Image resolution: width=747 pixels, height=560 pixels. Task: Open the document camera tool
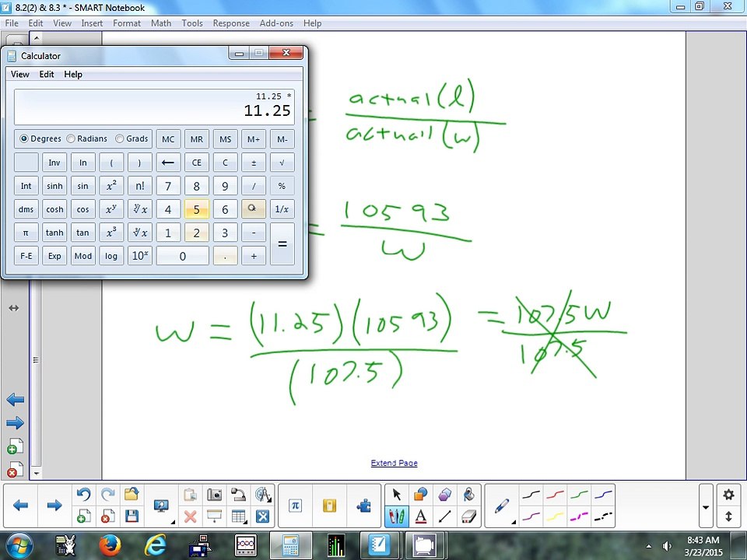tap(238, 495)
